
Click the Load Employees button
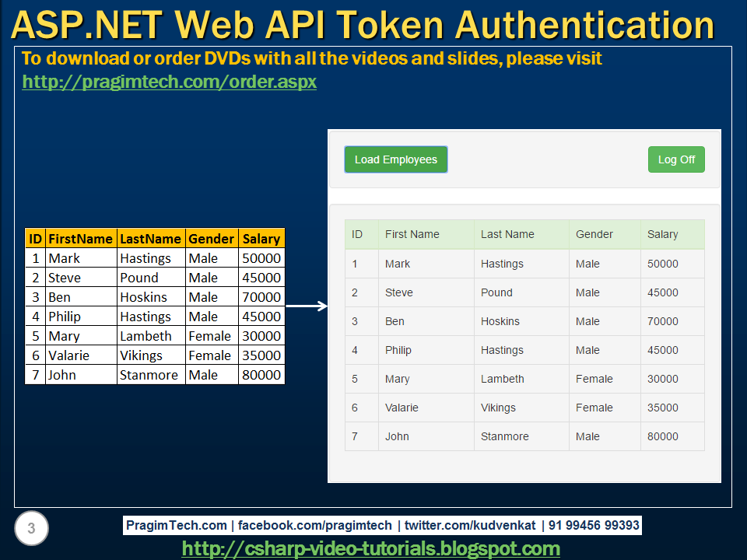pyautogui.click(x=396, y=159)
